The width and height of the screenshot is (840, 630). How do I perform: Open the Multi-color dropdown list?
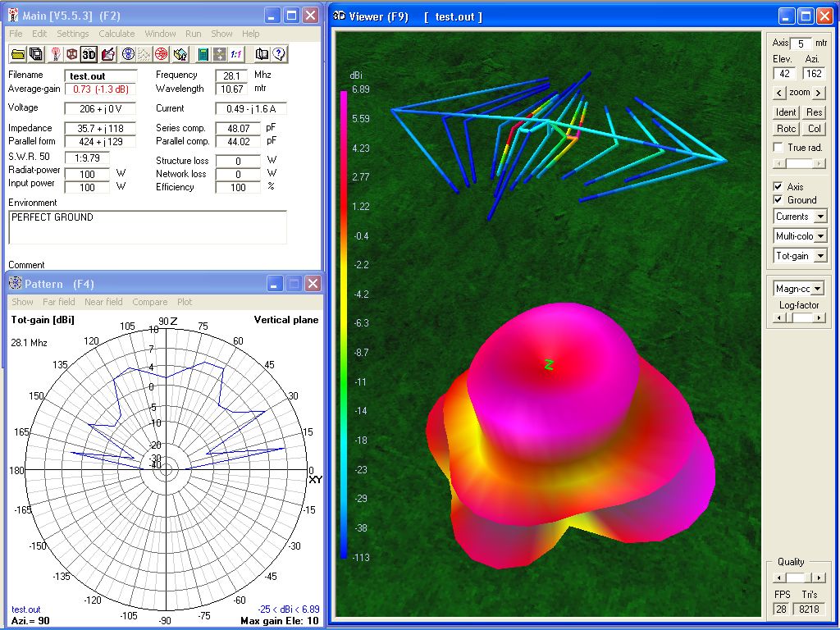[820, 236]
